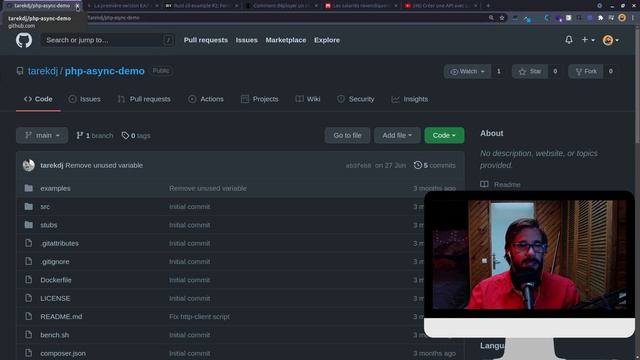Open the composer.json file

(63, 353)
